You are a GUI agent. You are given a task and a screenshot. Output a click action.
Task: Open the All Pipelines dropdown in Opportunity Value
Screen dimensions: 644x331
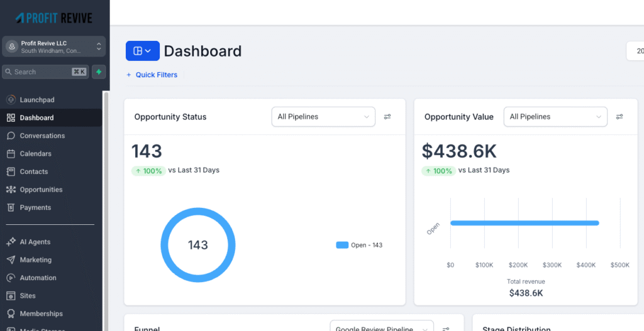point(555,117)
